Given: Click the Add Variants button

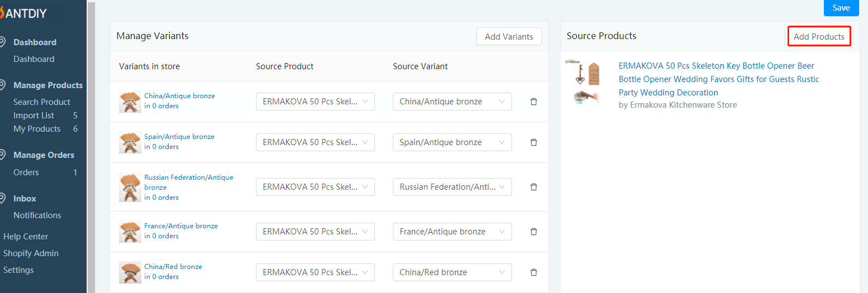Looking at the screenshot, I should [x=509, y=36].
